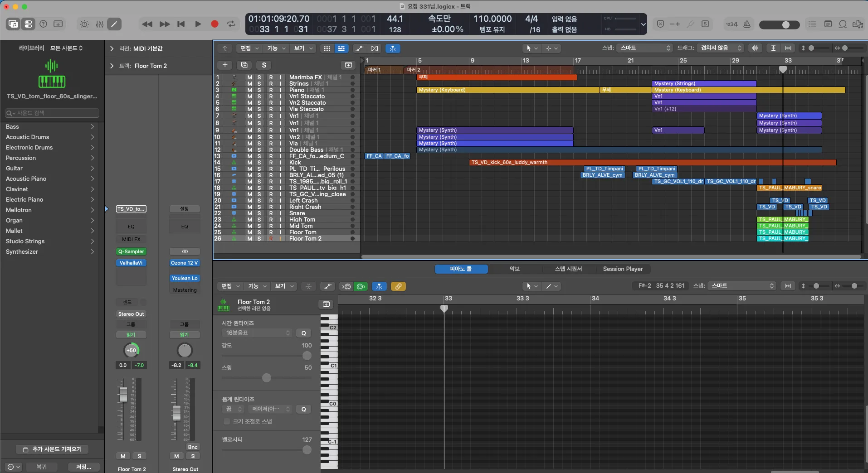This screenshot has height=473, width=868.
Task: Open the Mixer via toolbar icon
Action: coord(100,24)
